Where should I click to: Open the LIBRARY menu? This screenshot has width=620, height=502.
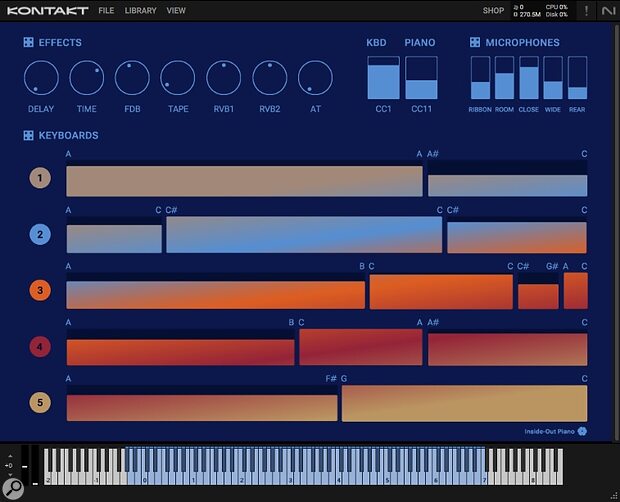coord(140,11)
